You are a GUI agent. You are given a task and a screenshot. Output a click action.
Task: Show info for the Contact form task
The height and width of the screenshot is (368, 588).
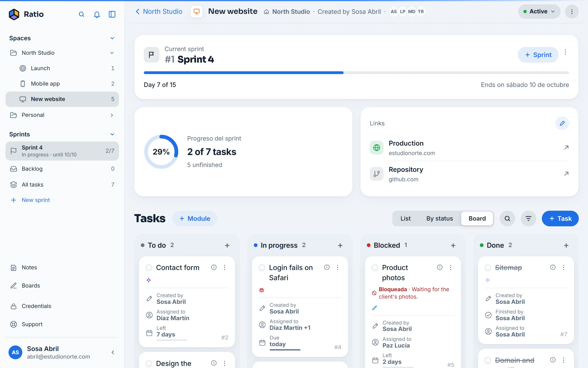pyautogui.click(x=214, y=267)
